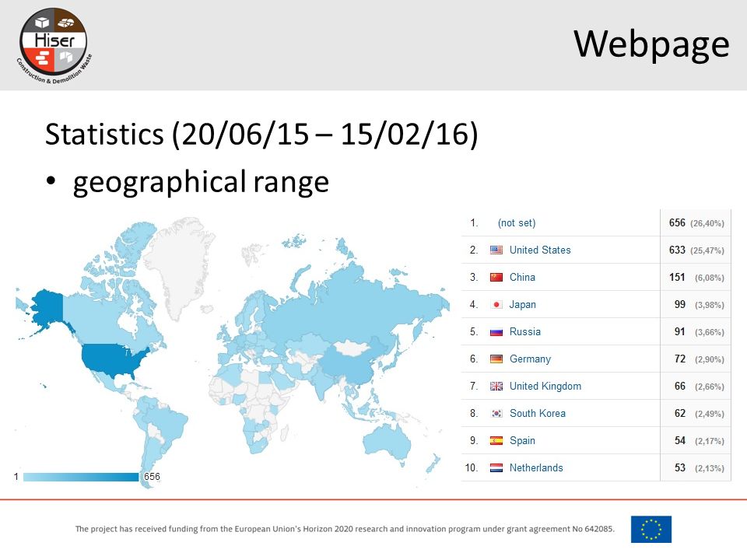Click the (26,40%) percentage
The height and width of the screenshot is (560, 747).
pyautogui.click(x=707, y=223)
